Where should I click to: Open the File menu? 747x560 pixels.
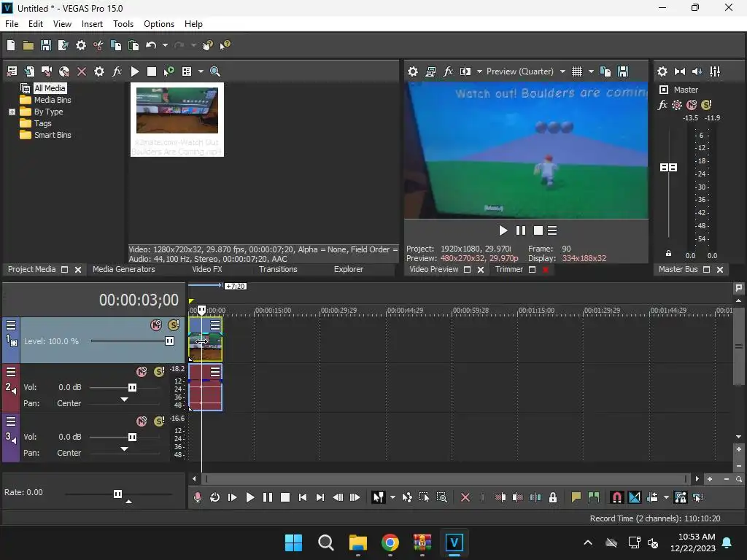(12, 24)
